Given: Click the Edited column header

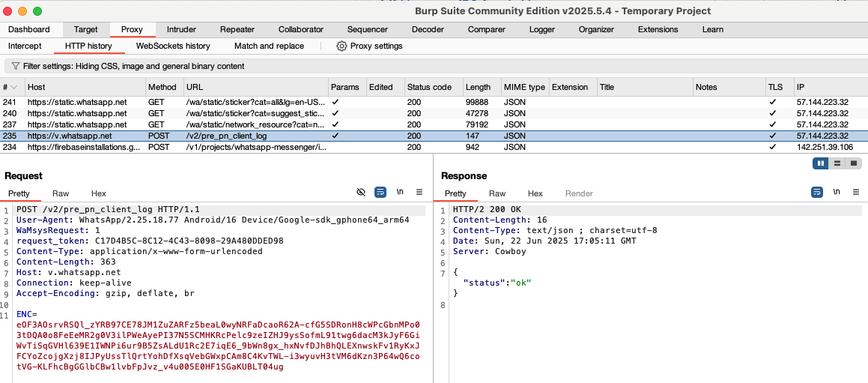Looking at the screenshot, I should (x=385, y=87).
